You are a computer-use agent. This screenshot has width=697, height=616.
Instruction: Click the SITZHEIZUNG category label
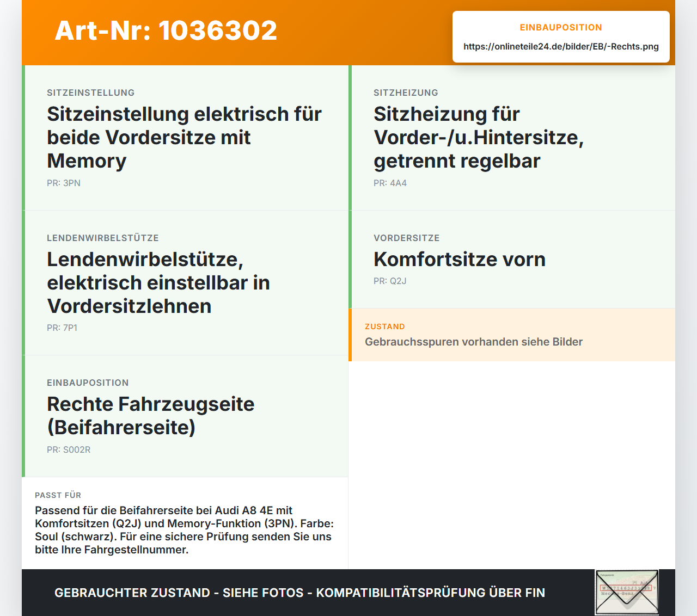tap(406, 93)
